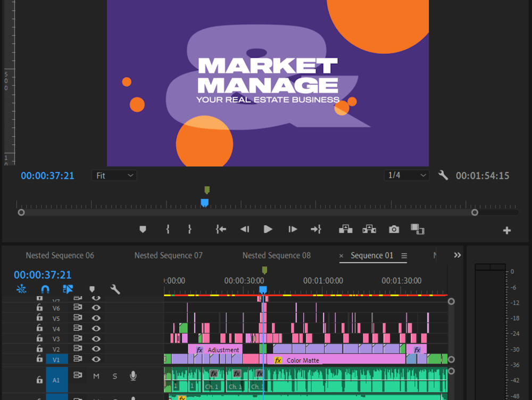Lock track V4

tap(40, 328)
